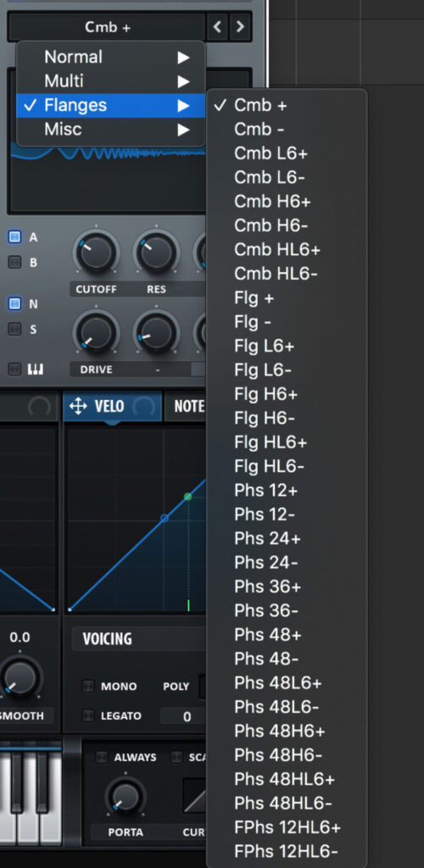Select Phs 48L6- filter

coord(286,708)
